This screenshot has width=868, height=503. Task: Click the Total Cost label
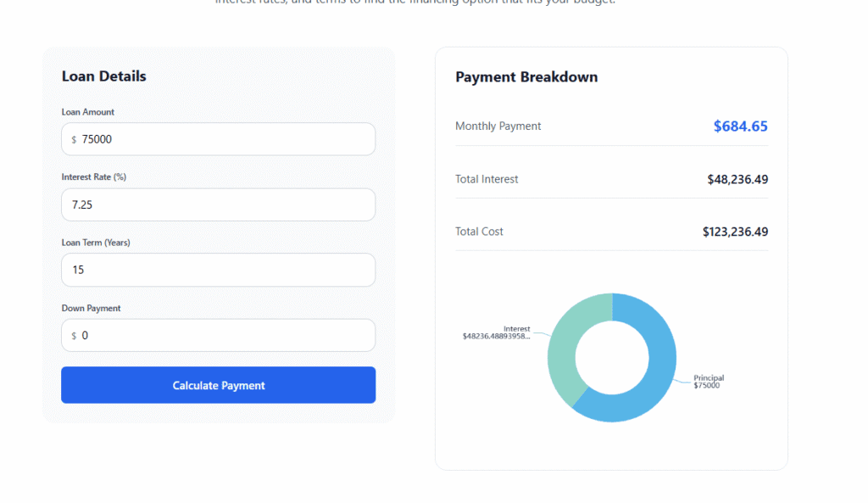pos(479,232)
